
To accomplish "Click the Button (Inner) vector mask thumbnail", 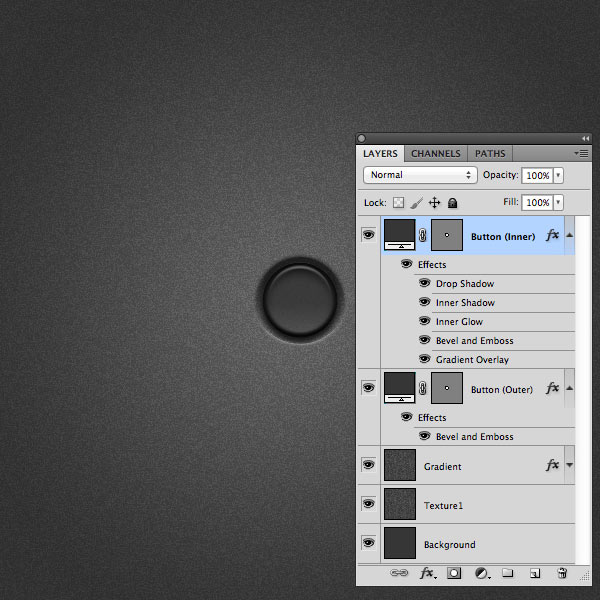I will [x=447, y=235].
